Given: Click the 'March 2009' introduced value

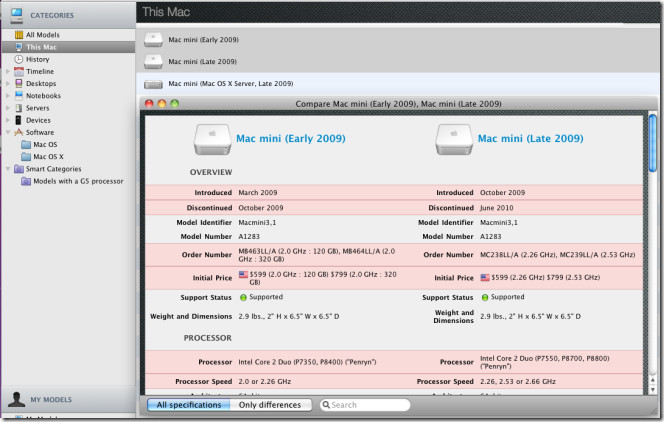Looking at the screenshot, I should (257, 193).
